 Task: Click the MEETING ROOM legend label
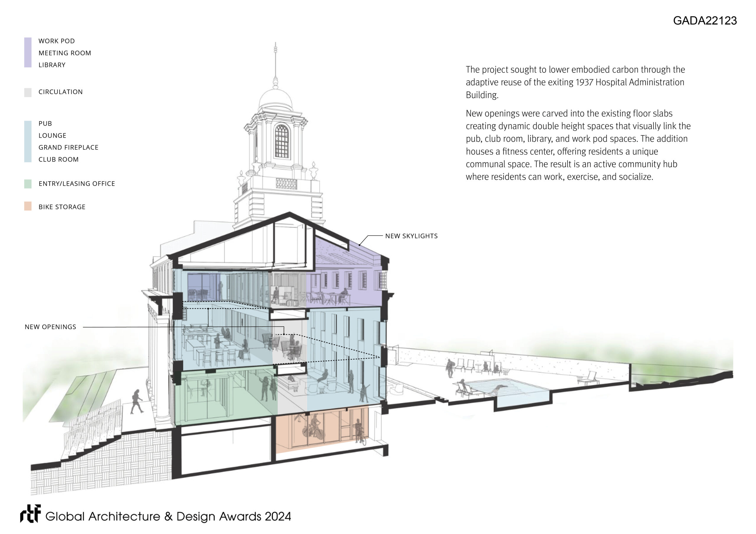65,53
